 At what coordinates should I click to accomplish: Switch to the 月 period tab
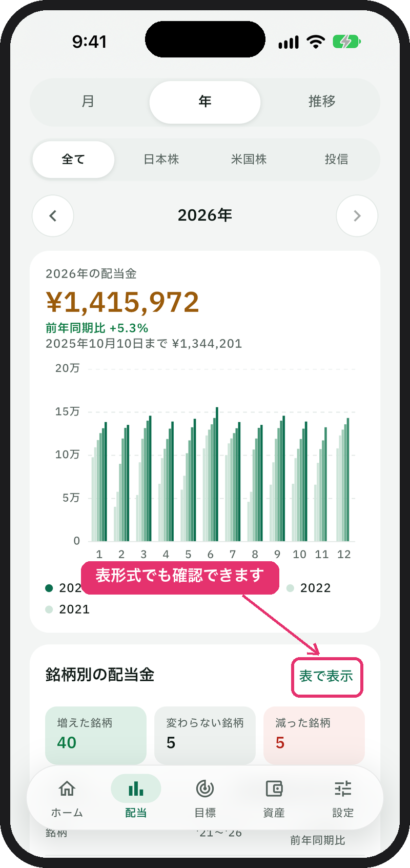pos(88,102)
